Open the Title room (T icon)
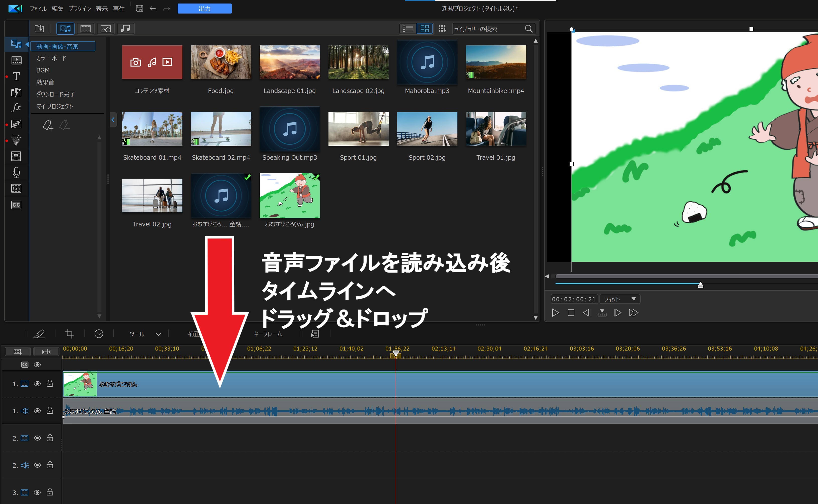This screenshot has width=818, height=504. (16, 76)
